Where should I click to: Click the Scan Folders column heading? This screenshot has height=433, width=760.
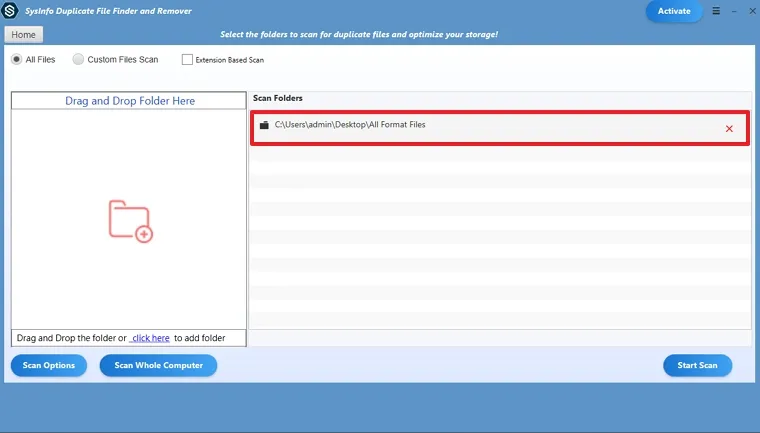[x=278, y=98]
